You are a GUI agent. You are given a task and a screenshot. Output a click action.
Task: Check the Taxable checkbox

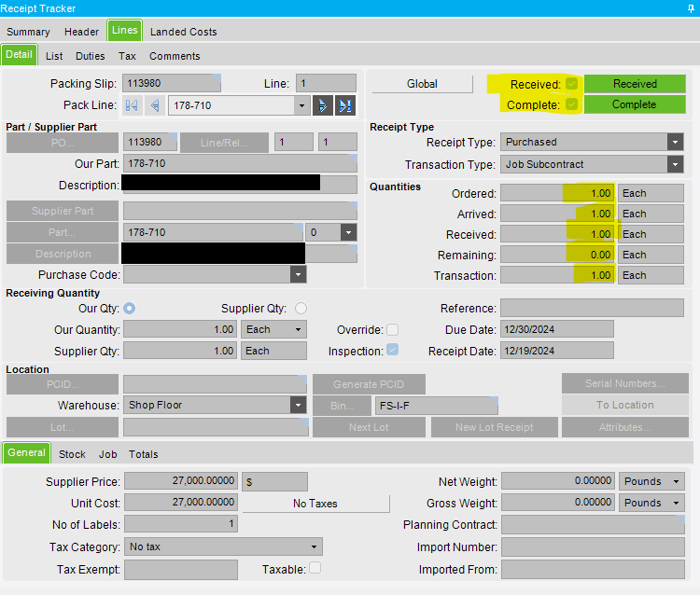pyautogui.click(x=315, y=568)
